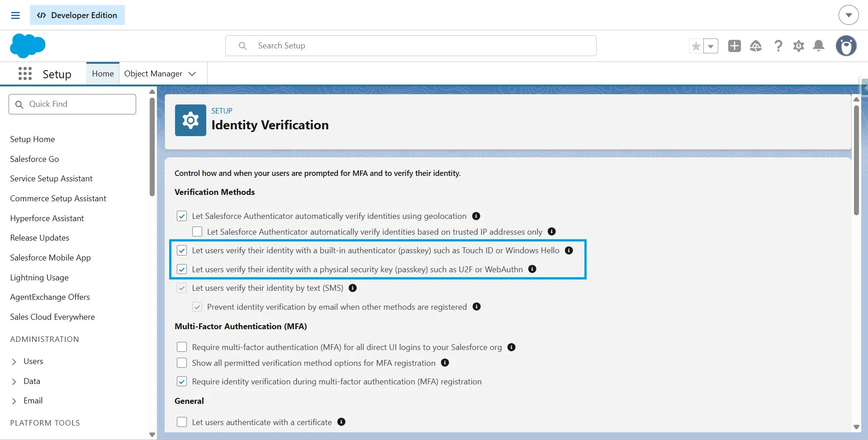Image resolution: width=868 pixels, height=440 pixels.
Task: Open the Object Manager tab dropdown chevron
Action: point(192,74)
